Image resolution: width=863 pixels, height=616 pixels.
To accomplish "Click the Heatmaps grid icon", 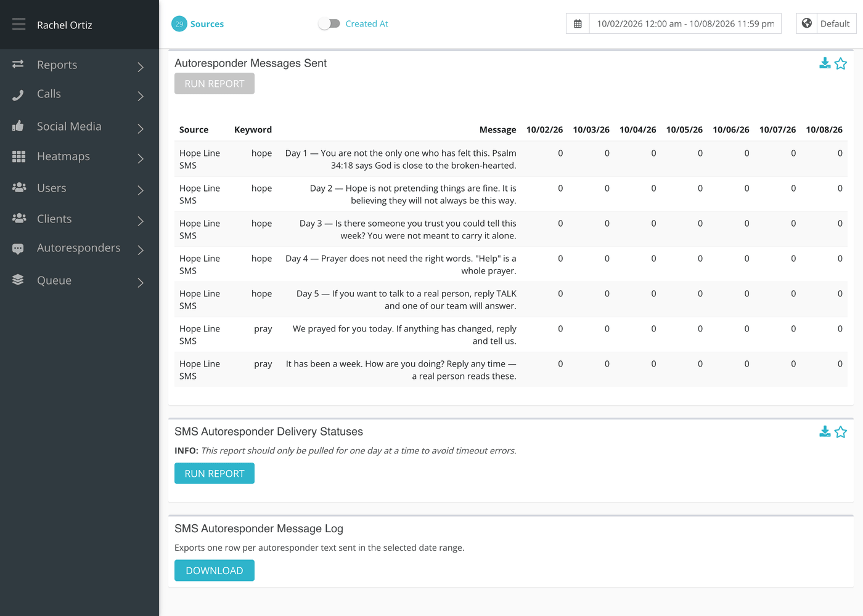I will (x=18, y=156).
